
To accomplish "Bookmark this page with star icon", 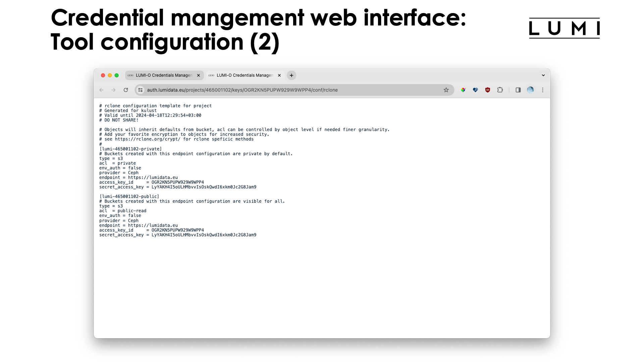I will pos(446,90).
